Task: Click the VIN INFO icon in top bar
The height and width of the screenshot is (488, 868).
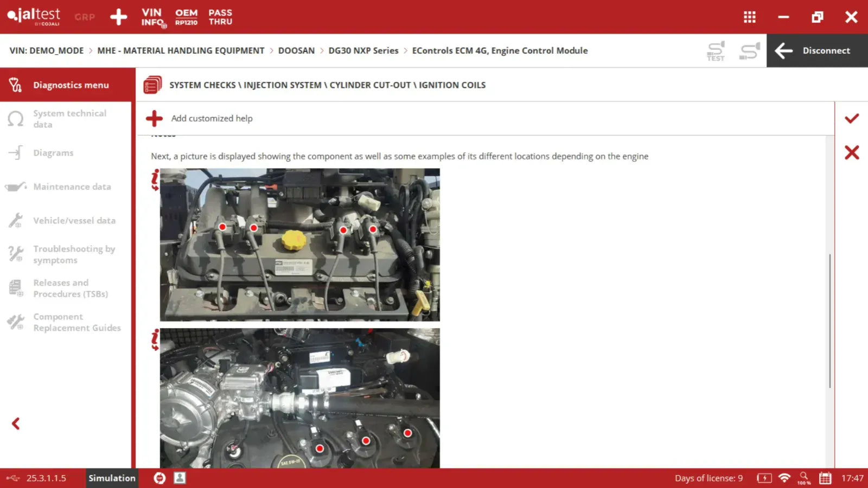Action: pyautogui.click(x=152, y=17)
